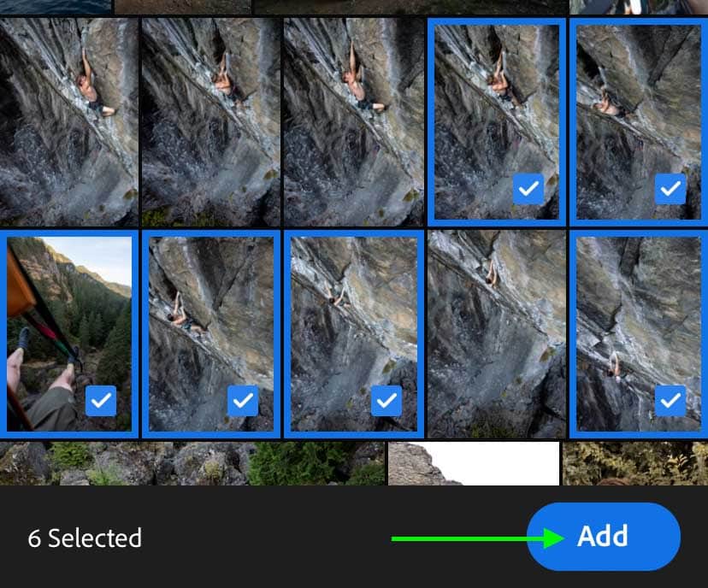Select the third unselected climber photo, top row
The width and height of the screenshot is (708, 588).
click(353, 122)
